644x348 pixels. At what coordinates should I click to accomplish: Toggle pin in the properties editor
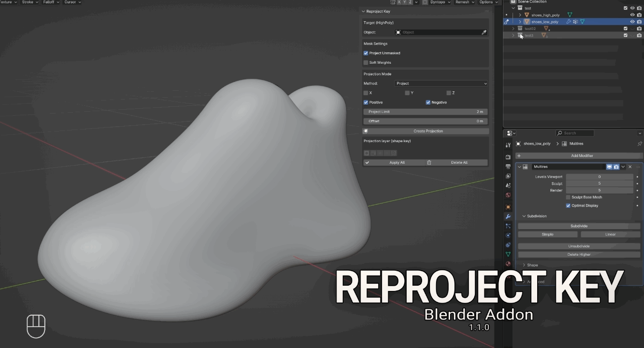(640, 144)
